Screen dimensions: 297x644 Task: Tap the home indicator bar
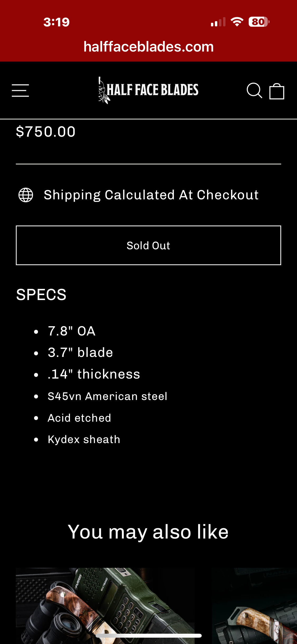(x=149, y=636)
